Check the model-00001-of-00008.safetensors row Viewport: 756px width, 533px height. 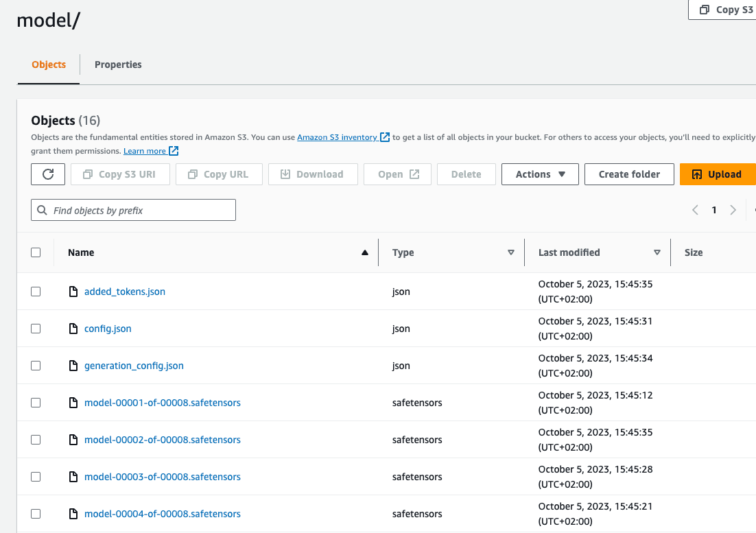[x=36, y=403]
